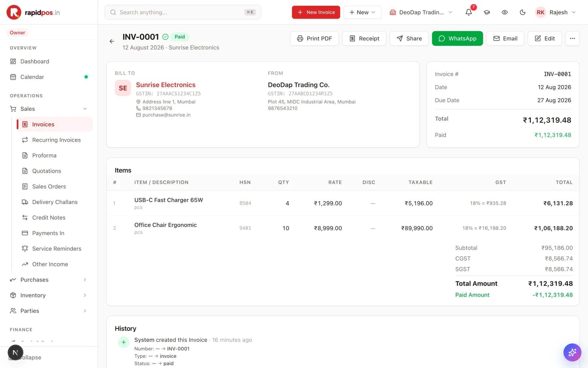
Task: Click the Due Date value 27 Aug 2026
Action: click(x=554, y=100)
